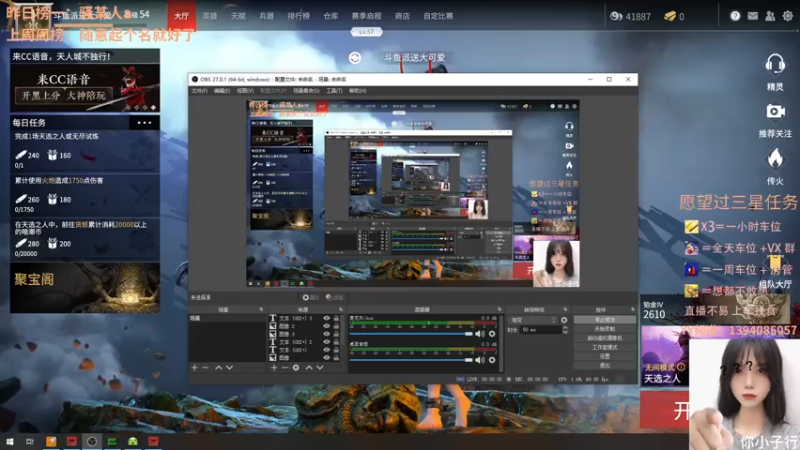Add a new source with the plus icon
The height and width of the screenshot is (450, 800).
(x=274, y=367)
